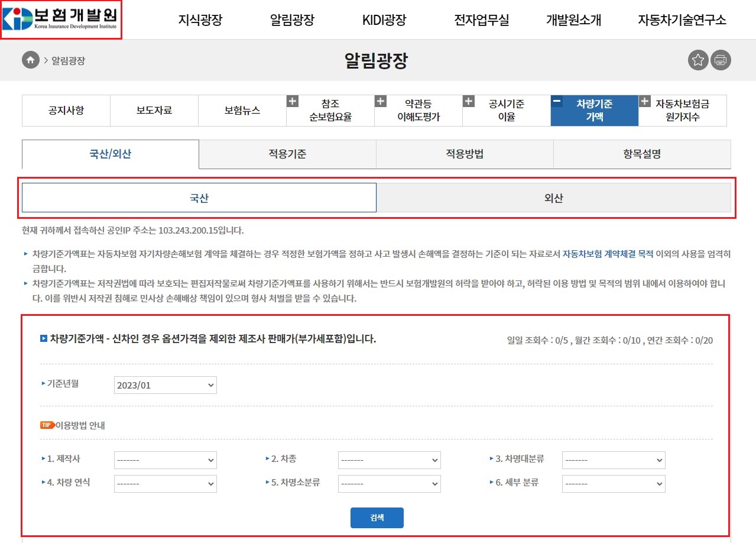
Task: Open the 제작사 manufacturer dropdown
Action: [165, 460]
